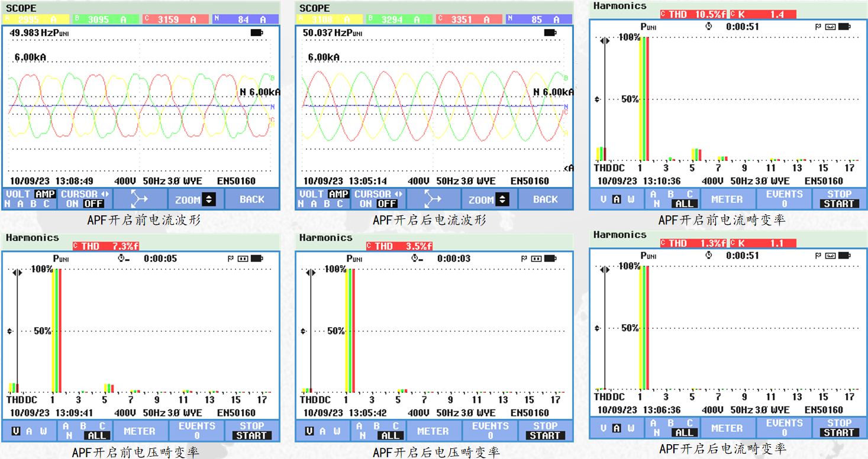Click the battery icon in the 49.983 Hz scope panel

pyautogui.click(x=257, y=33)
